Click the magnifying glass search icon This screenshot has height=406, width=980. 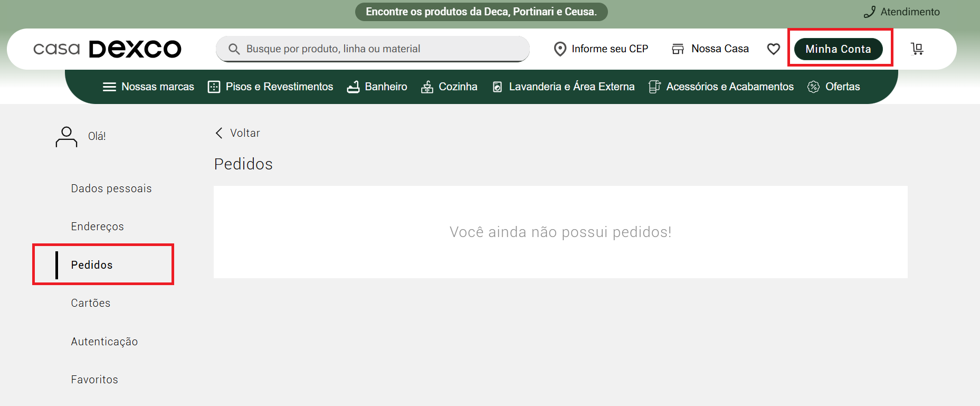click(234, 49)
